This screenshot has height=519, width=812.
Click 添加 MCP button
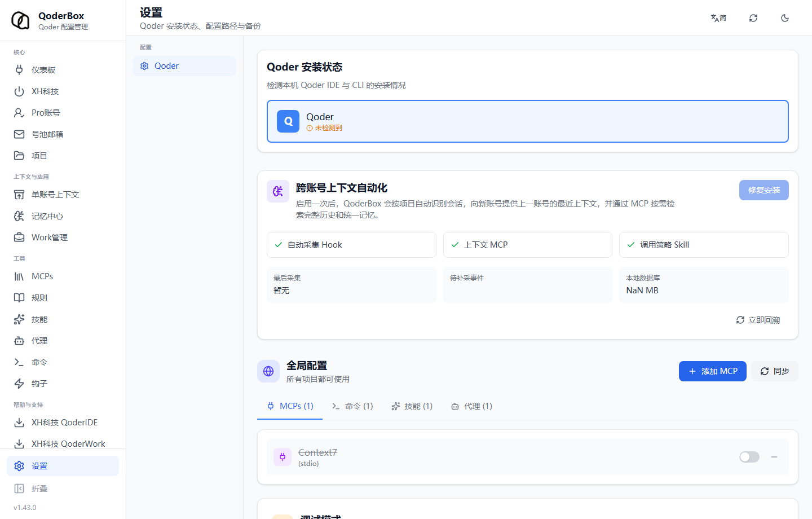(x=713, y=371)
